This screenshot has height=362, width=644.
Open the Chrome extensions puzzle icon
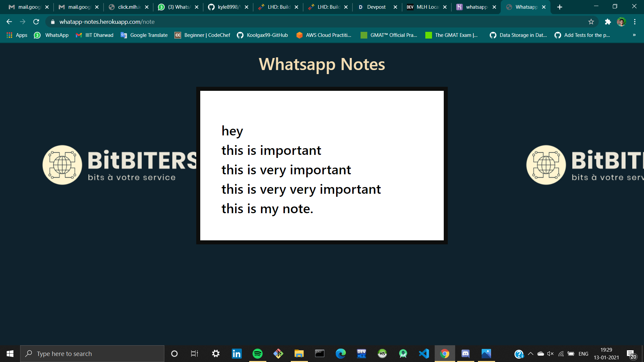[608, 22]
